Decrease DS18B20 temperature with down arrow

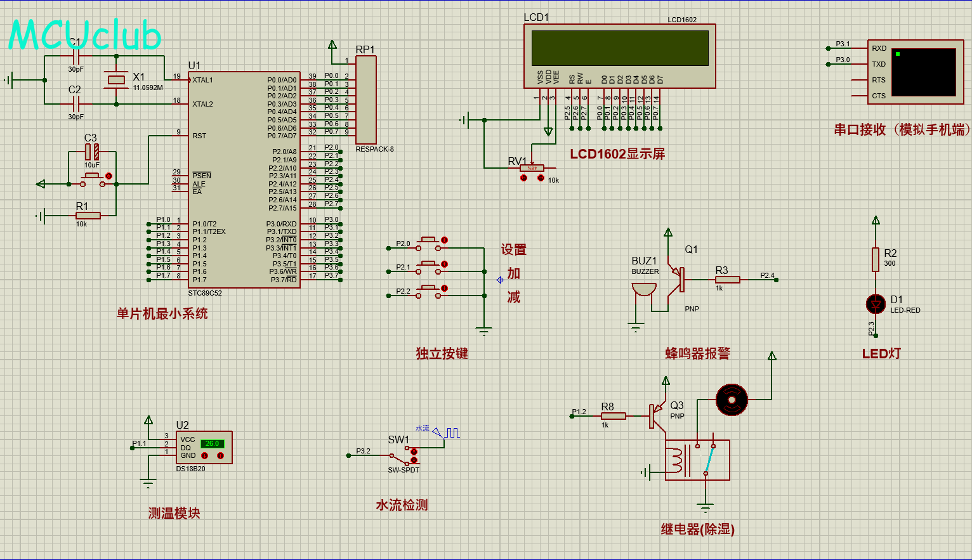point(204,455)
